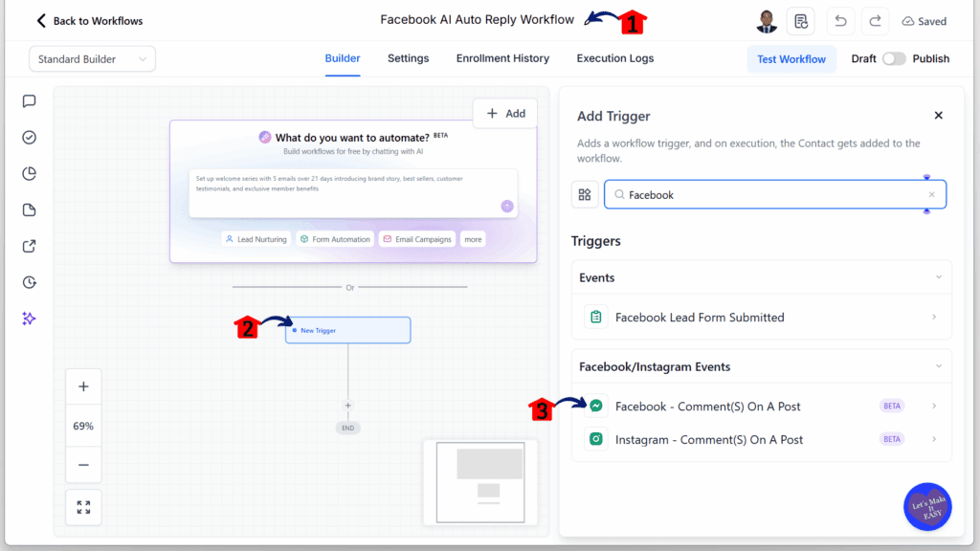This screenshot has height=551, width=980.
Task: Click the Messenger icon for Facebook comments
Action: [596, 406]
